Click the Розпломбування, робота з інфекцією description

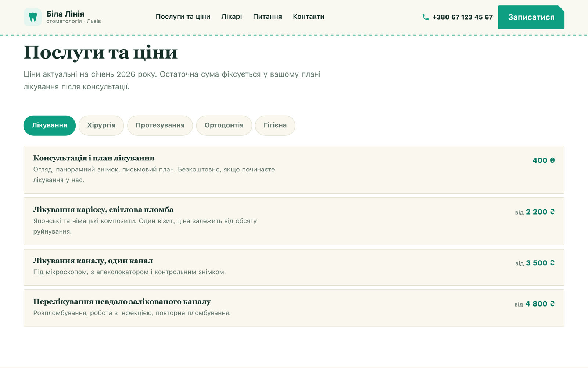point(132,313)
